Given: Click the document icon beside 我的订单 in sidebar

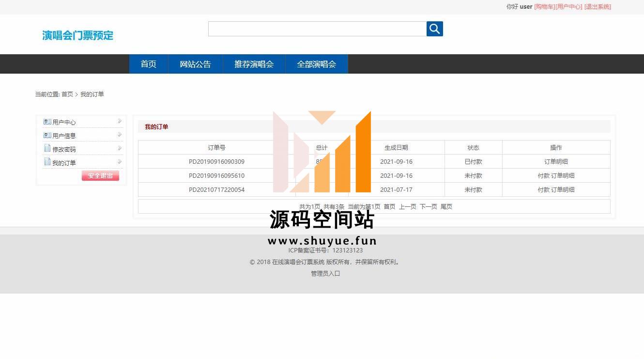Looking at the screenshot, I should click(x=47, y=162).
